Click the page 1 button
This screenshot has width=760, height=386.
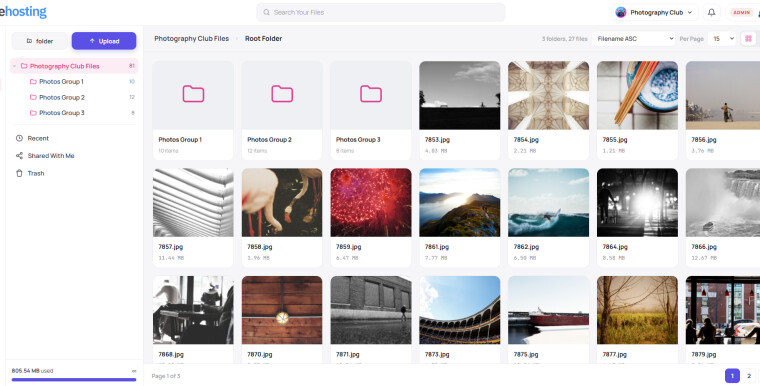732,376
